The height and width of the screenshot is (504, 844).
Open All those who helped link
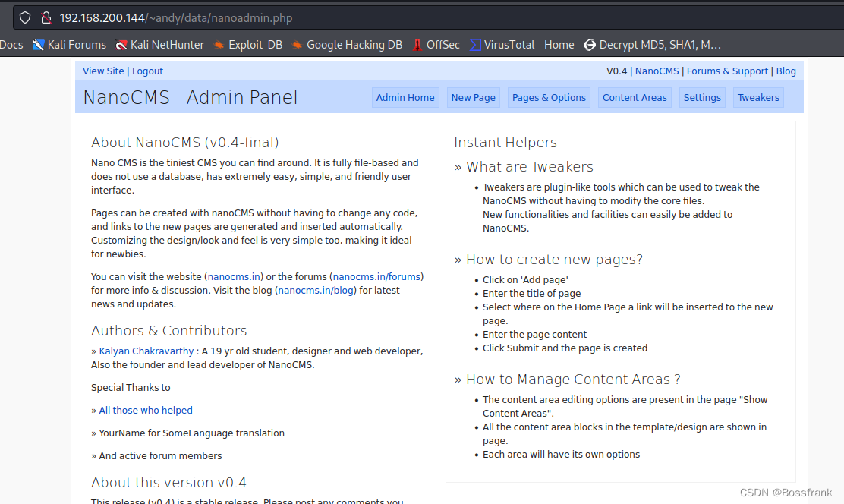[x=145, y=411]
